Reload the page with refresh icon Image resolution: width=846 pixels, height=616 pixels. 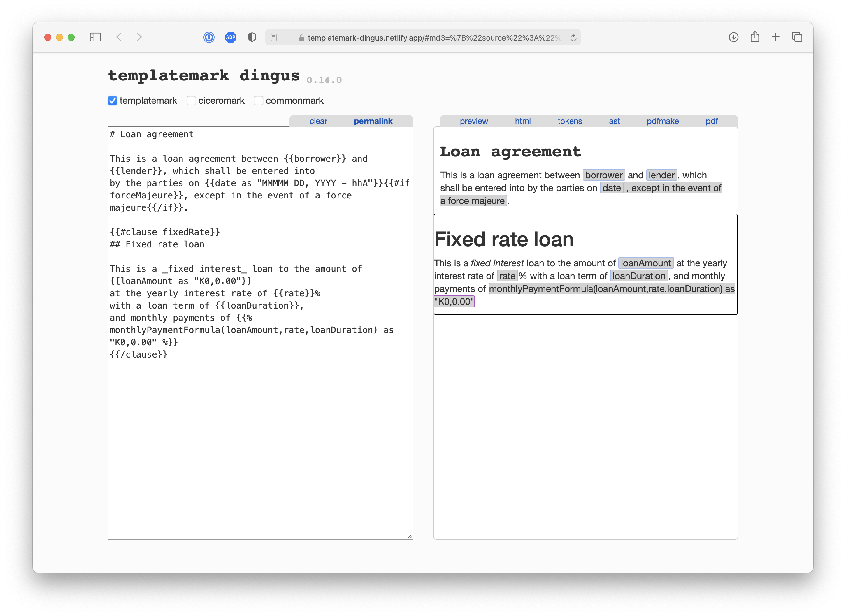(x=573, y=38)
